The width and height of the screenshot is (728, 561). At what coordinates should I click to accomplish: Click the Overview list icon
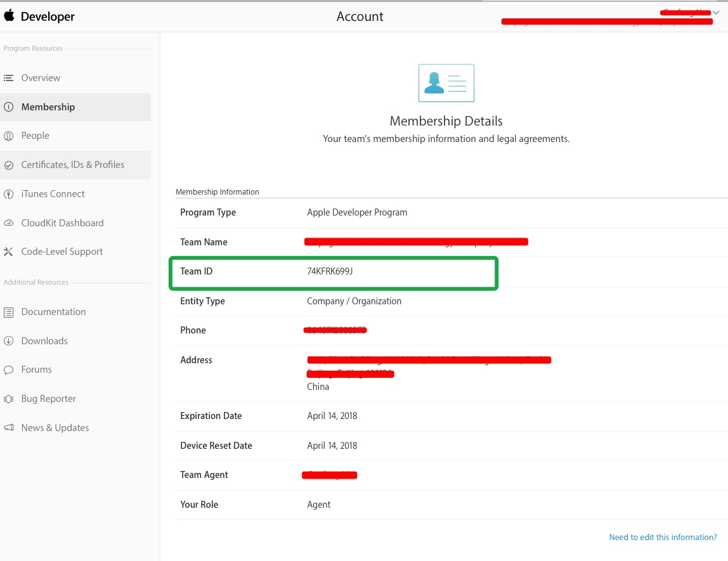click(8, 78)
